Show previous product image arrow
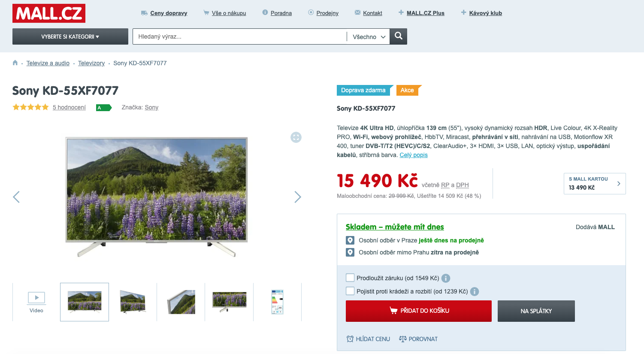This screenshot has width=644, height=354. tap(16, 197)
